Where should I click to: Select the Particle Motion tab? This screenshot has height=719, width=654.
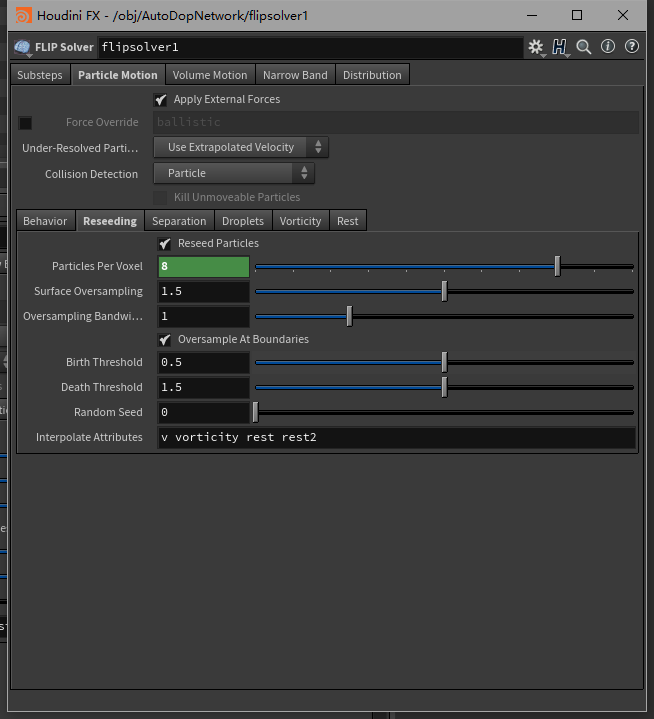click(118, 75)
